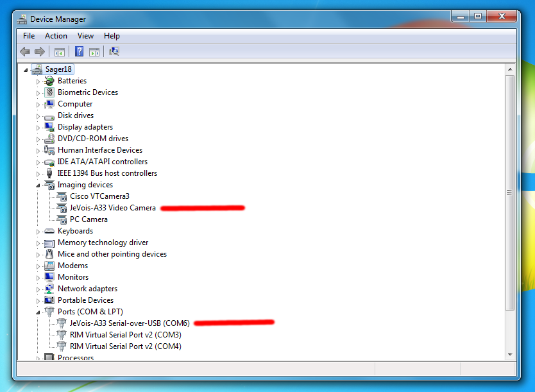Click the PC Camera device icon
This screenshot has height=392, width=535.
click(x=62, y=219)
